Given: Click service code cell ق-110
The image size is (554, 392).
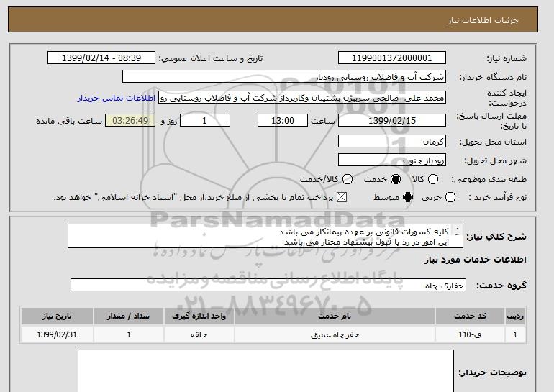Looking at the screenshot, I should [470, 334].
